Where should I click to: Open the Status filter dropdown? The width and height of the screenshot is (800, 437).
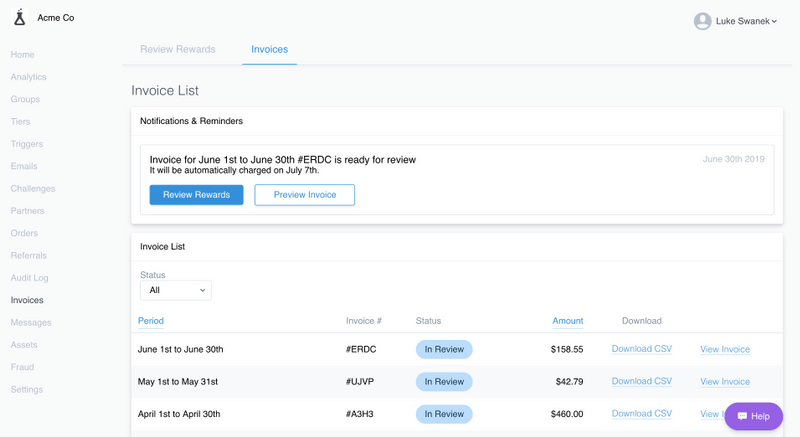click(x=176, y=290)
